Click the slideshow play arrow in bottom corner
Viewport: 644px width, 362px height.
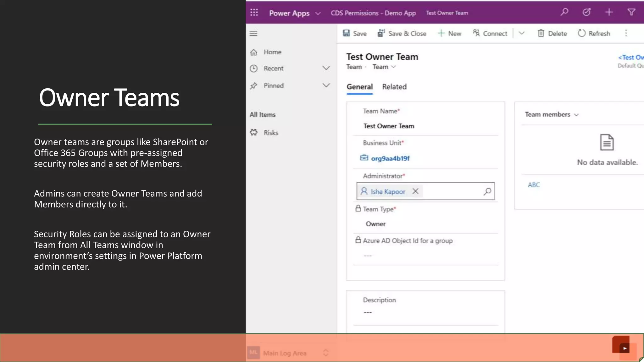[625, 348]
